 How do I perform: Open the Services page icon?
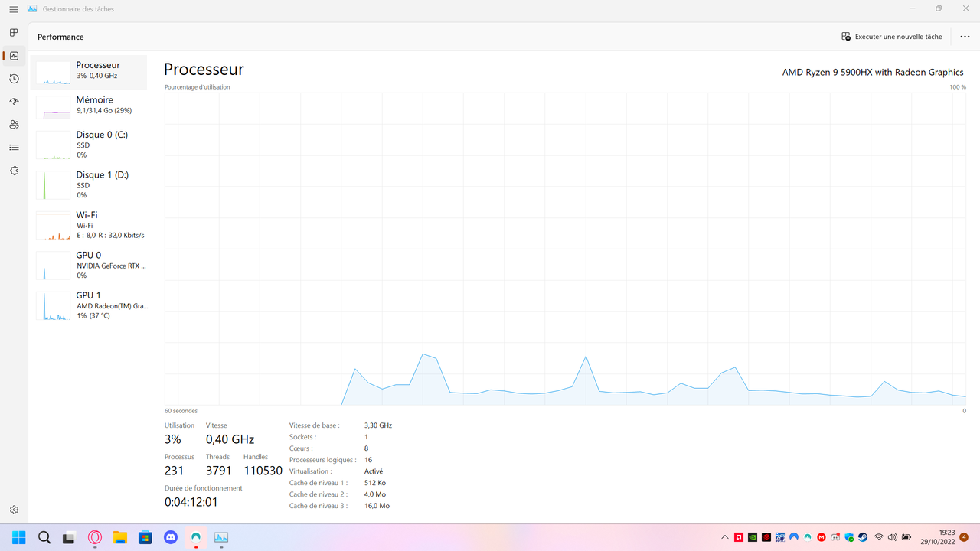pyautogui.click(x=14, y=171)
